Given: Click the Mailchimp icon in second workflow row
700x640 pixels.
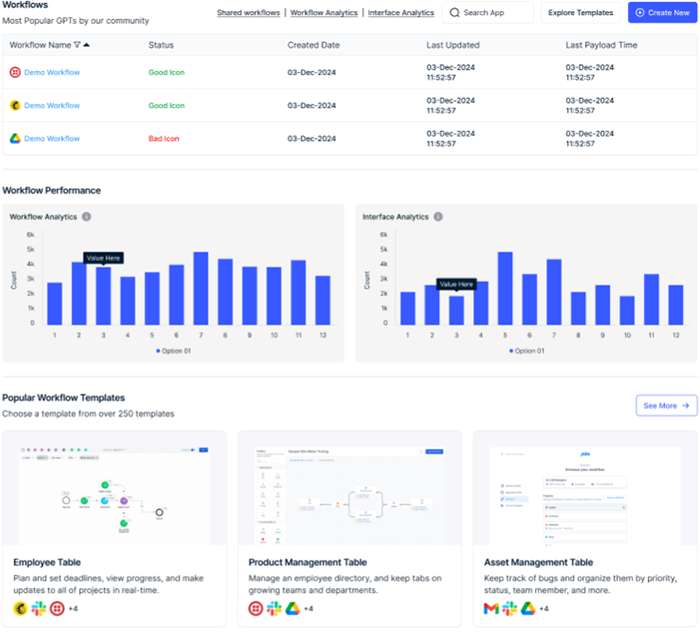Looking at the screenshot, I should (15, 105).
